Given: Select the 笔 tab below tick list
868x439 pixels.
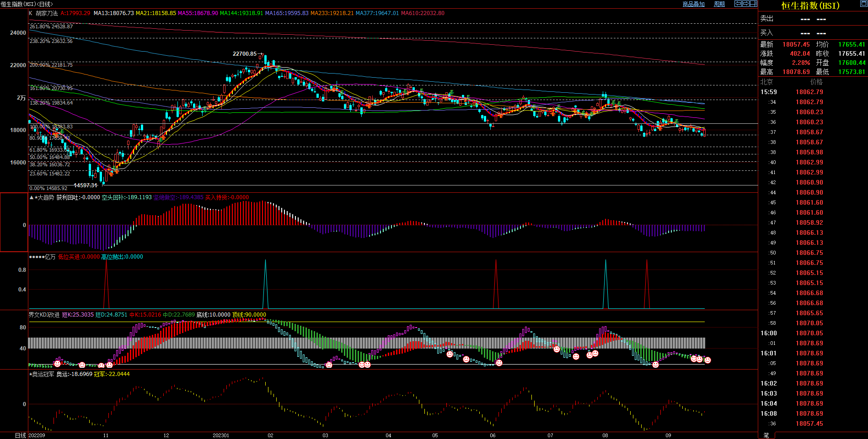Looking at the screenshot, I should (766, 435).
